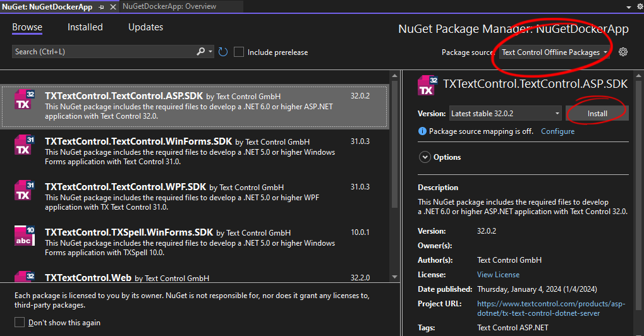This screenshot has width=644, height=336.
Task: Open the View License link
Action: pos(498,275)
